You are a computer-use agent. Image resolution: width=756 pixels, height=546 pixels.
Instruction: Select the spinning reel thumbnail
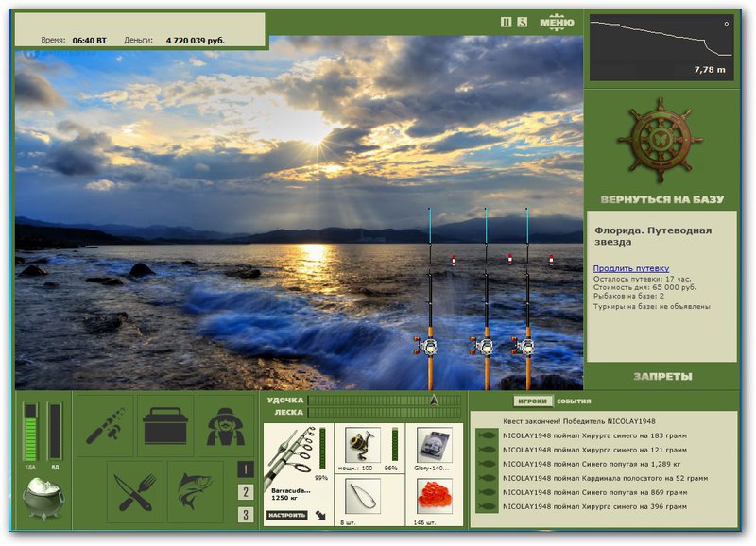(363, 444)
